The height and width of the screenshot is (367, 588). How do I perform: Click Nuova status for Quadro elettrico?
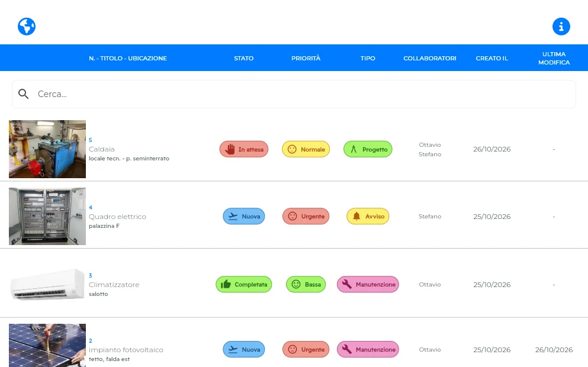pyautogui.click(x=244, y=216)
